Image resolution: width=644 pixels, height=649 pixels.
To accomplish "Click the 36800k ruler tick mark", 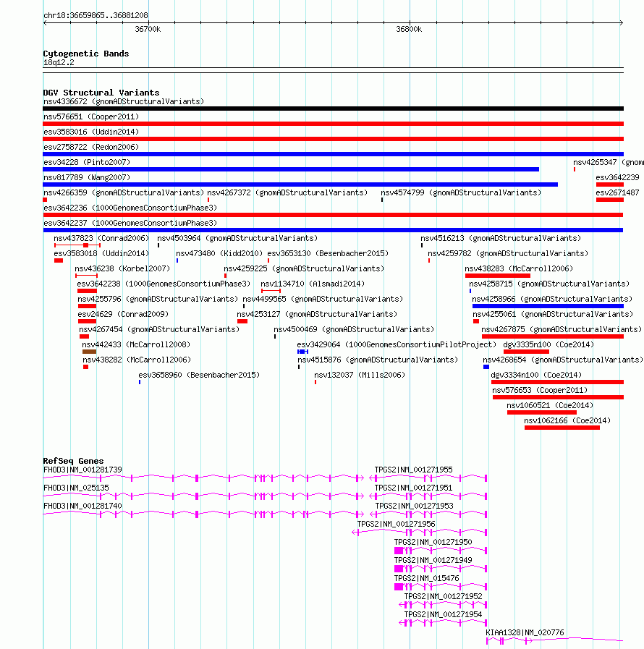I will [x=410, y=22].
